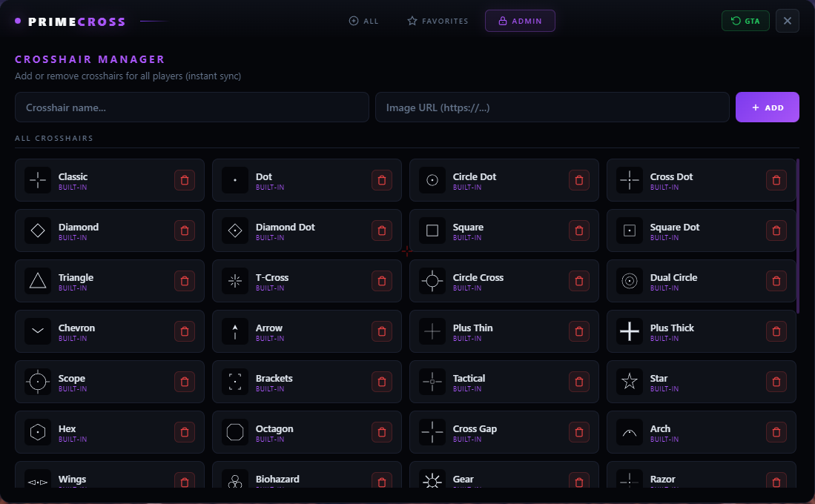Remove the Star crosshair entry
The image size is (815, 504).
(x=776, y=382)
